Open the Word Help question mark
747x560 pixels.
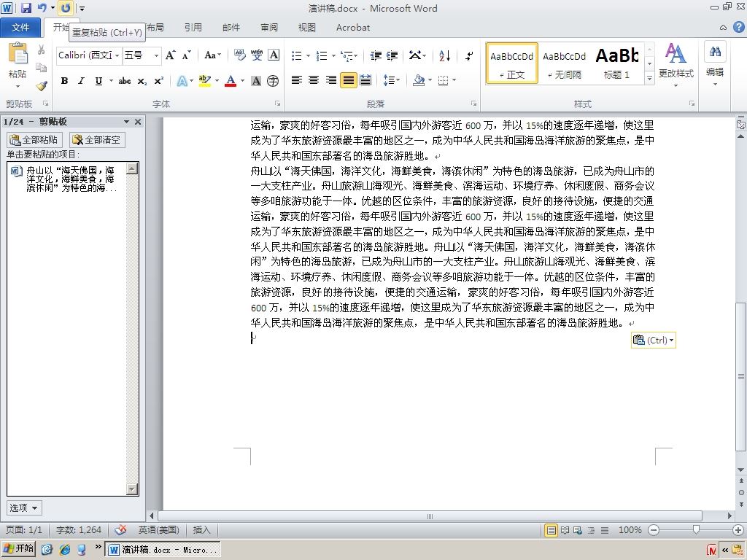[x=739, y=27]
